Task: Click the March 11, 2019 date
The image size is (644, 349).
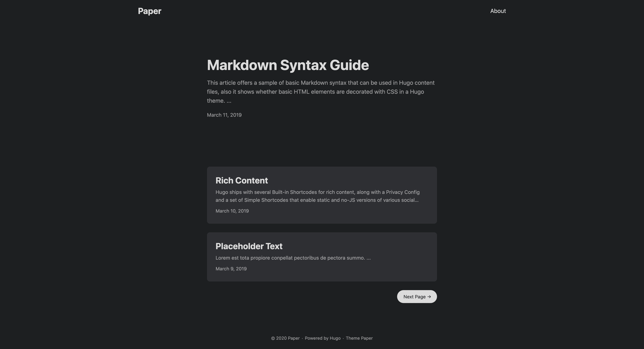Action: tap(224, 115)
